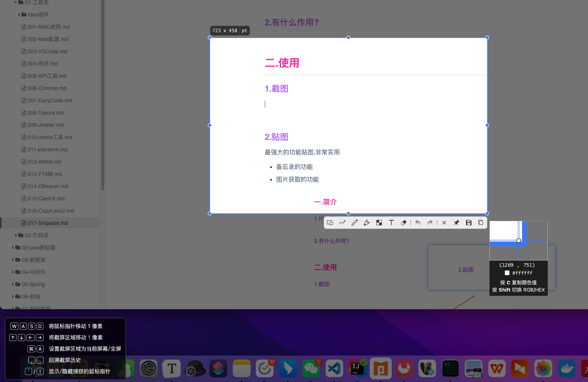Expand the 02-代码类 folder
Image resolution: width=588 pixels, height=382 pixels.
click(16, 235)
